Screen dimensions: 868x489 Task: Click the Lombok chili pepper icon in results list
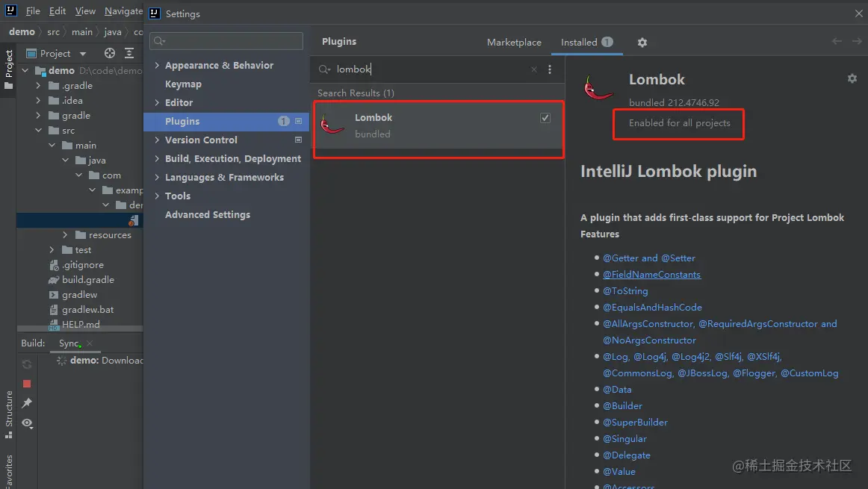[x=332, y=125]
